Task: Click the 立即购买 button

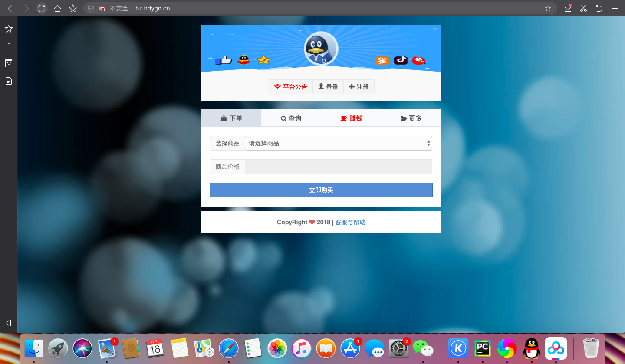Action: tap(321, 190)
